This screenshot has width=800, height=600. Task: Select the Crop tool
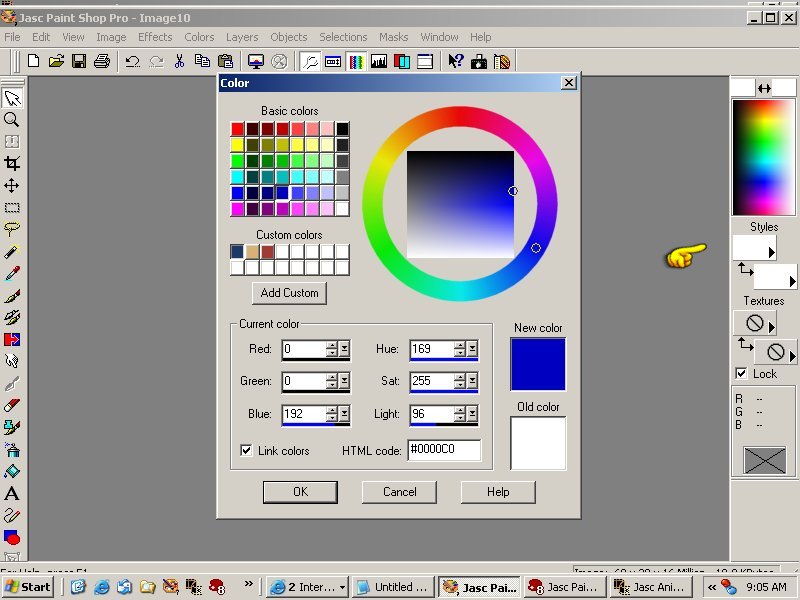pyautogui.click(x=12, y=163)
